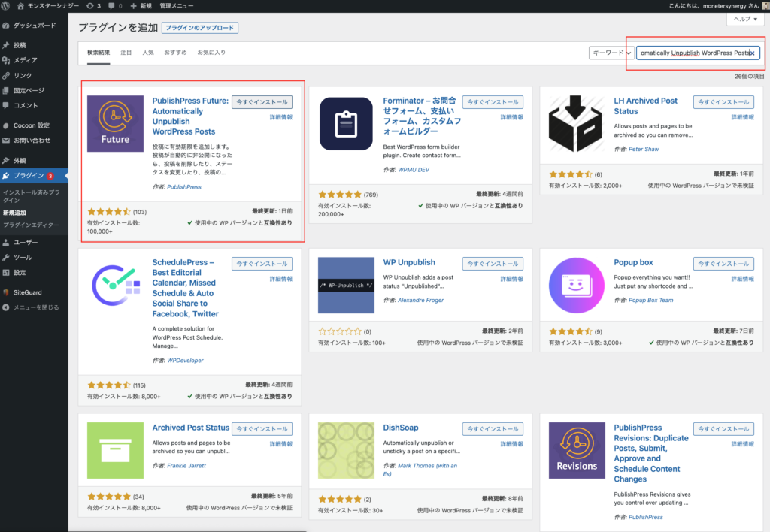Switch to the 人気 tab

(x=148, y=53)
